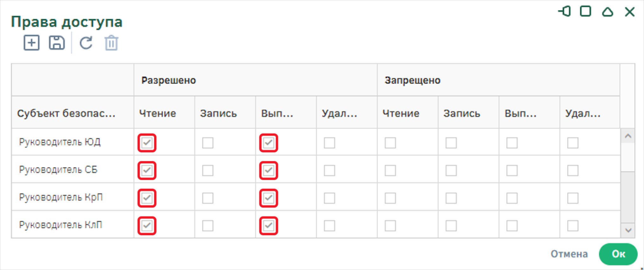Viewport: 644px width, 270px height.
Task: Click the Субъект безопасности column header
Action: tap(66, 113)
